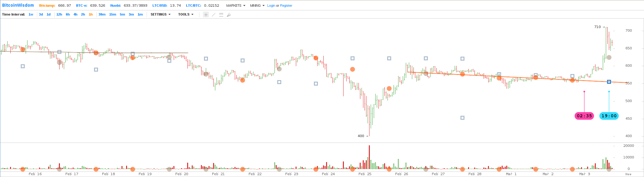Select the trend line drawing tool
This screenshot has height=177, width=644.
(213, 15)
